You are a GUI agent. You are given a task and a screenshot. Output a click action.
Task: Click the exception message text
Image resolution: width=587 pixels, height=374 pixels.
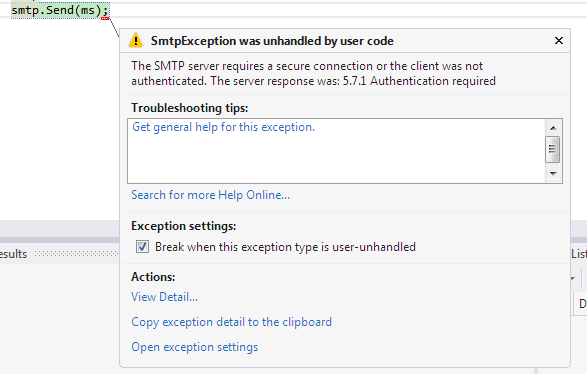tap(313, 73)
